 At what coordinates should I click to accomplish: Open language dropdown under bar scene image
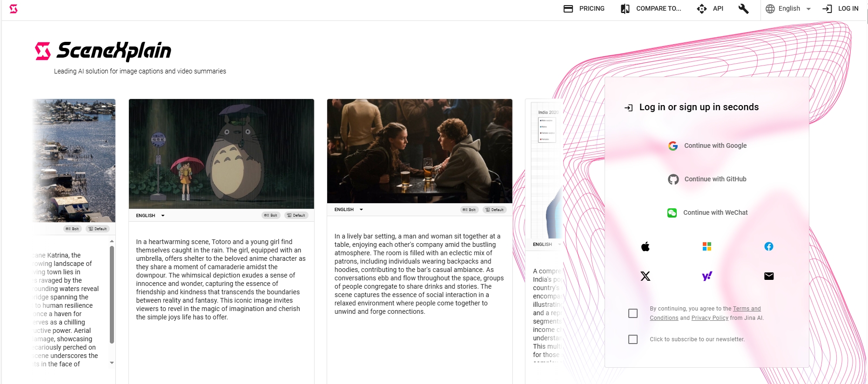349,210
